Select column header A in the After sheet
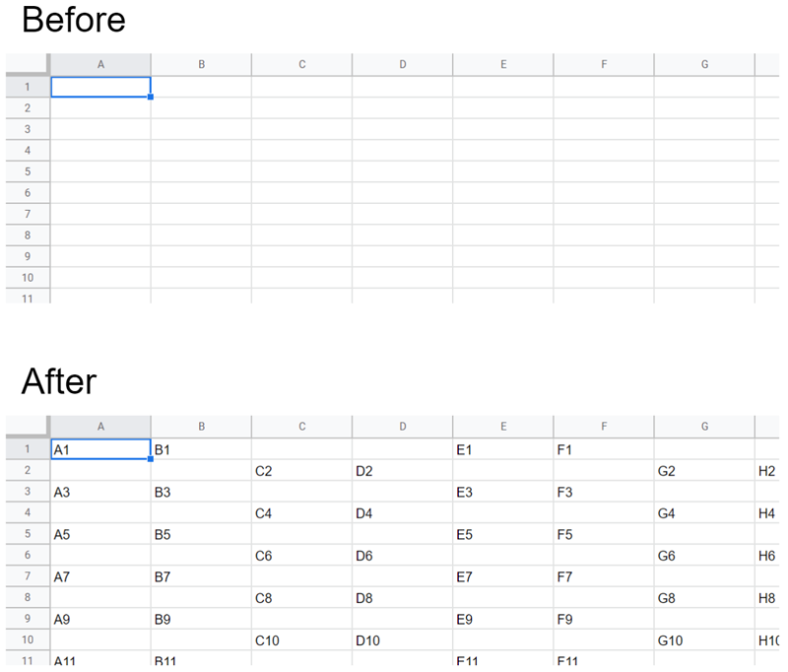 click(x=100, y=426)
